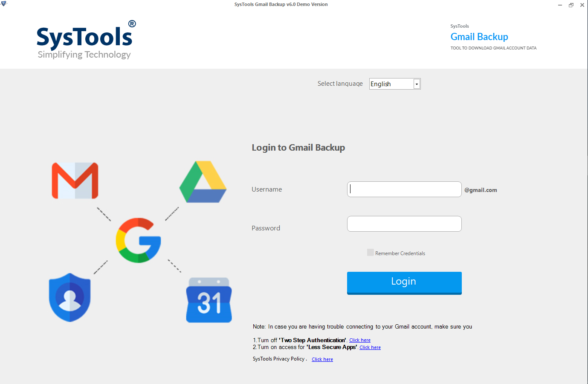Click the SysTools logo in header
588x384 pixels.
[86, 40]
